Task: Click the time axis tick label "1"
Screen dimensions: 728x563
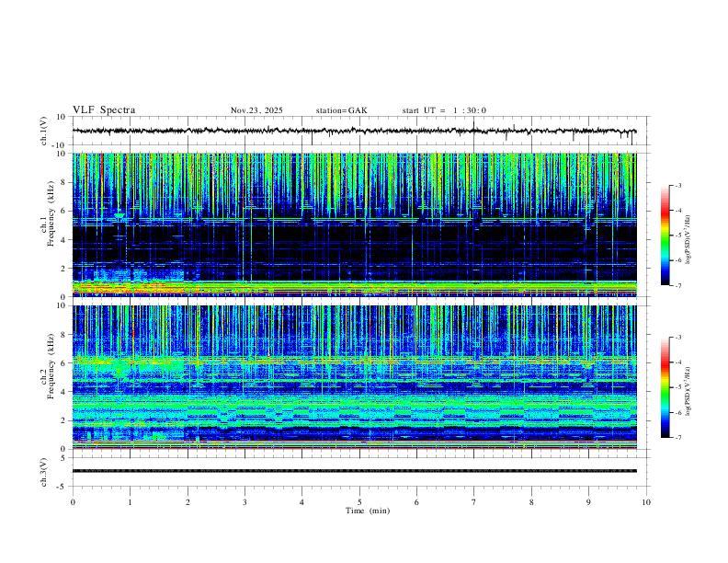Action: click(130, 502)
